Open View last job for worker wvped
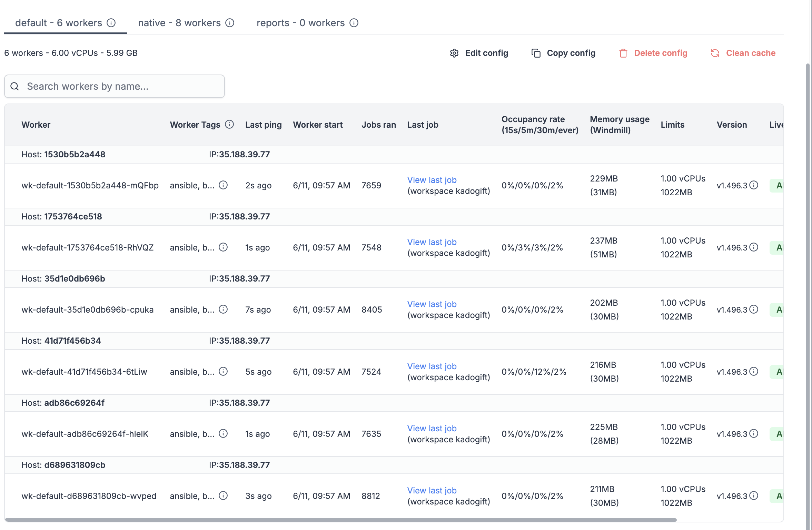Viewport: 812px width, 530px height. 432,490
